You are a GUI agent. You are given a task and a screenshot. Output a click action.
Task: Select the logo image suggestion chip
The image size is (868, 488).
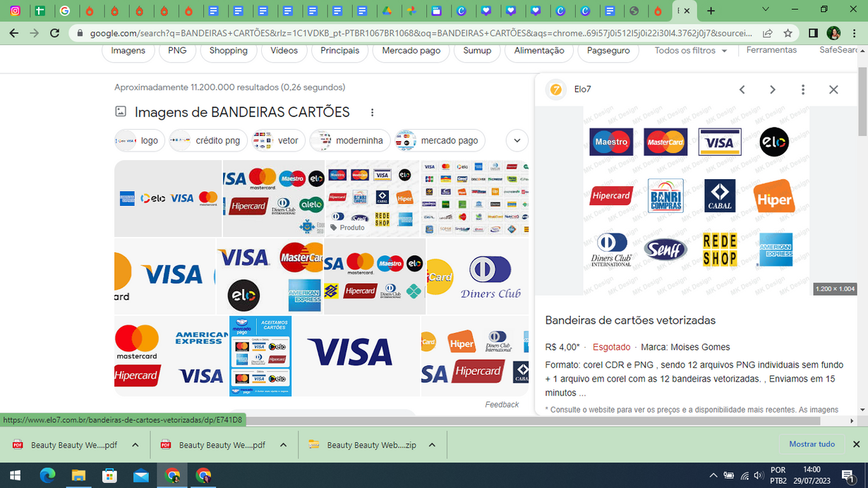click(x=140, y=140)
